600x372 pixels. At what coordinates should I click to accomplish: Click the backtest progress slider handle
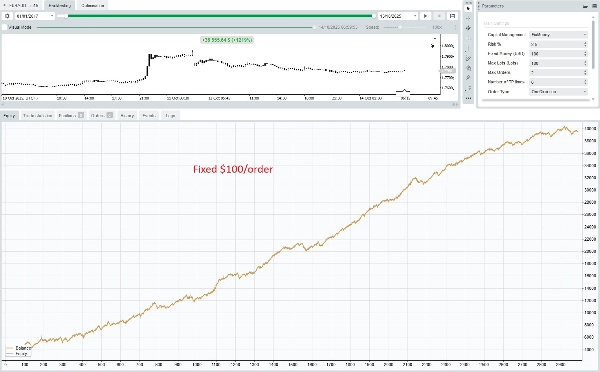[x=314, y=27]
